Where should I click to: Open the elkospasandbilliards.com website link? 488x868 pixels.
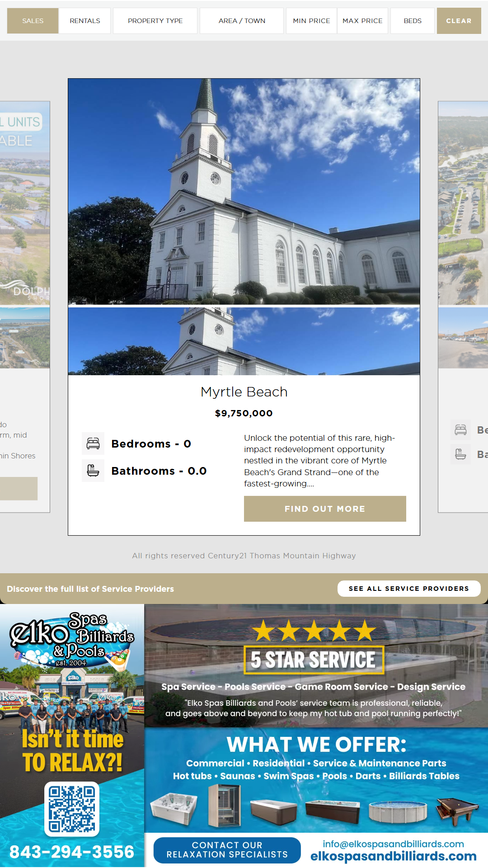click(x=393, y=856)
